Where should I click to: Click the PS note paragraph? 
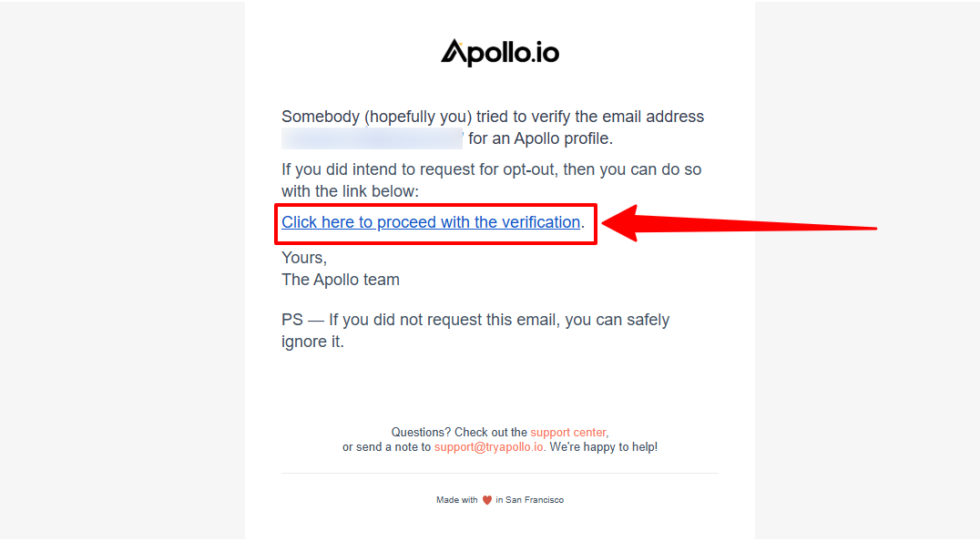(x=475, y=331)
